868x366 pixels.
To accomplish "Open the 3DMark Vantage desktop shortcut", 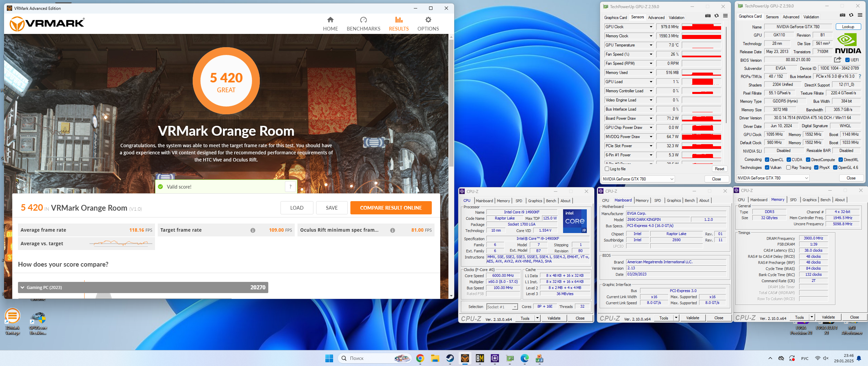I will point(13,321).
